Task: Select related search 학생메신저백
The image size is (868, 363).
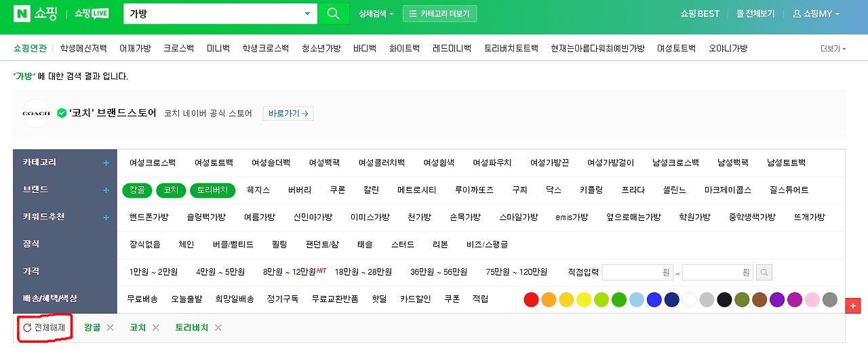Action: [83, 49]
